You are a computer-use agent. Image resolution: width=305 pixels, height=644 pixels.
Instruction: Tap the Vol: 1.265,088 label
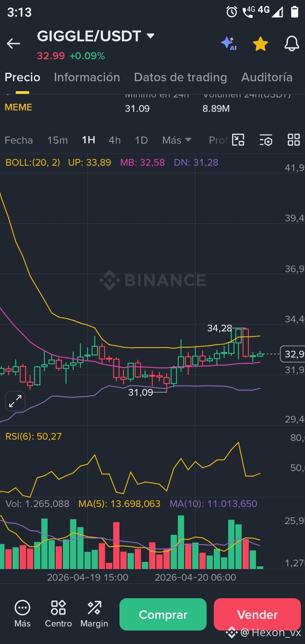coord(37,504)
